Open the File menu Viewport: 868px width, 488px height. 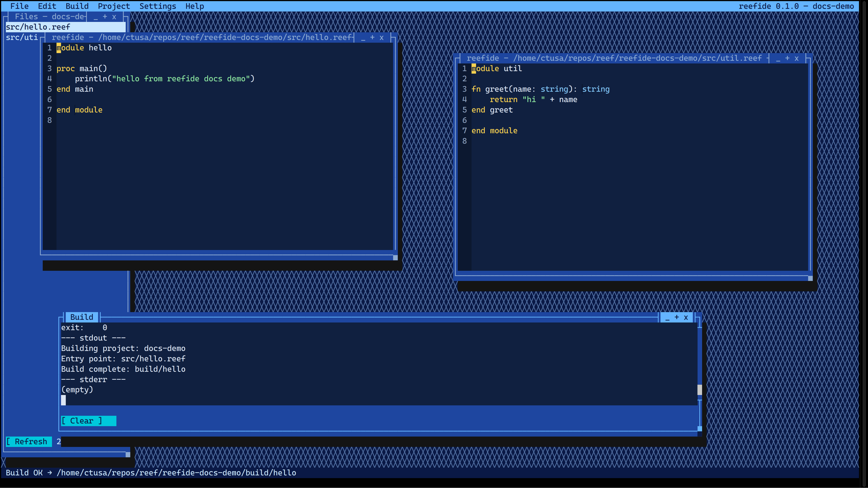(x=19, y=6)
